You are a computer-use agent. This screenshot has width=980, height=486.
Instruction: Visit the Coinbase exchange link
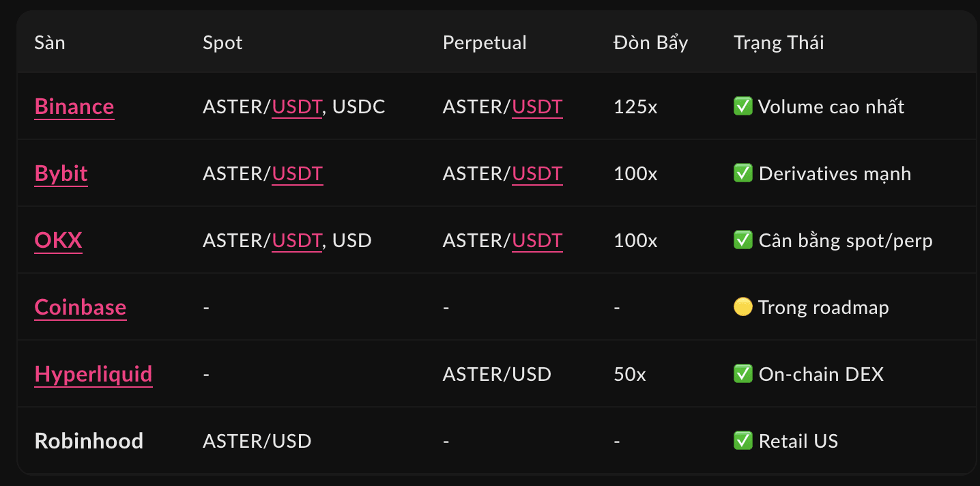tap(81, 307)
